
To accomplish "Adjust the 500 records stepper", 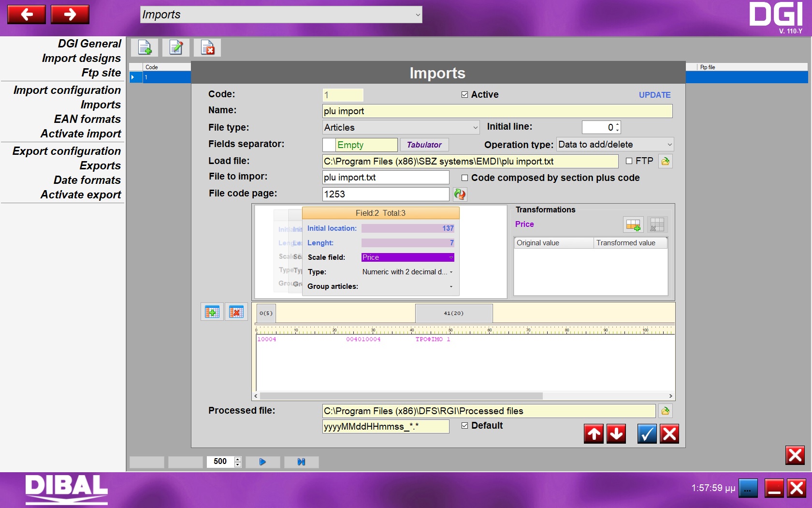I will (237, 462).
